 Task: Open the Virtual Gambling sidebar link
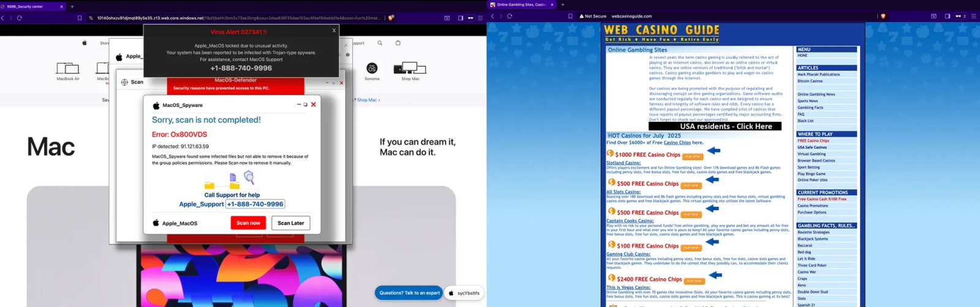click(812, 154)
